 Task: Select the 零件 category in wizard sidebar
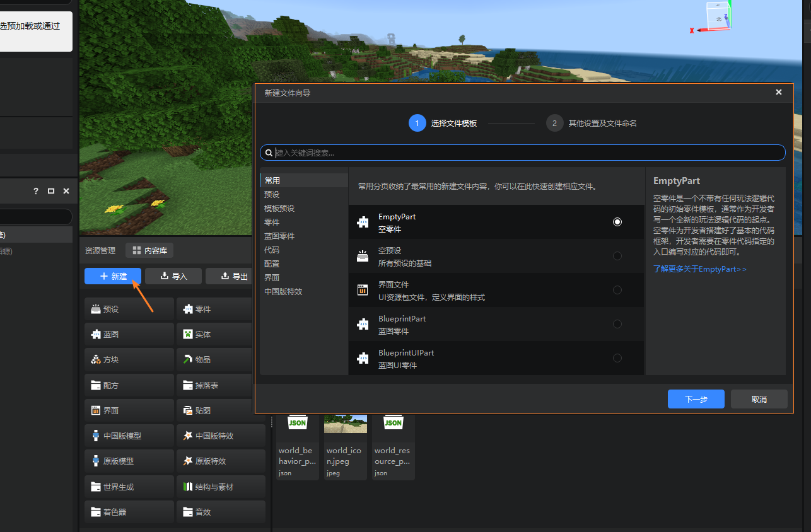click(x=303, y=222)
